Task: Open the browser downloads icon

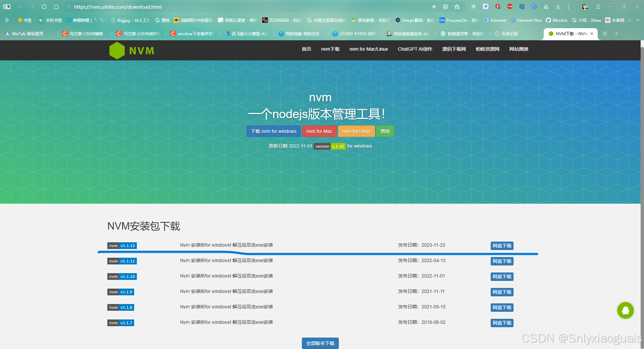Action: [558, 7]
